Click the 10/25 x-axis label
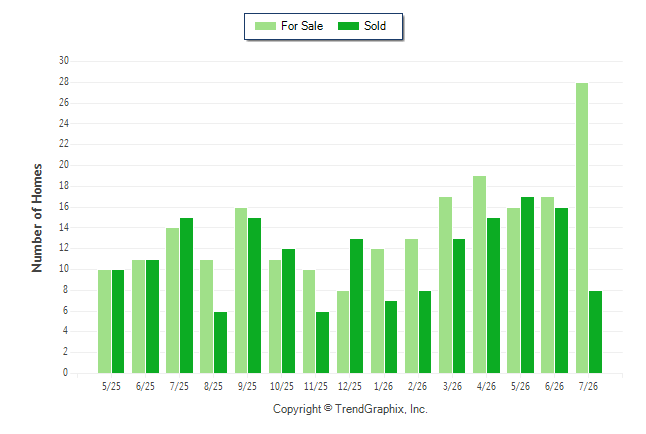Viewport: 646px width, 434px height. [x=282, y=386]
